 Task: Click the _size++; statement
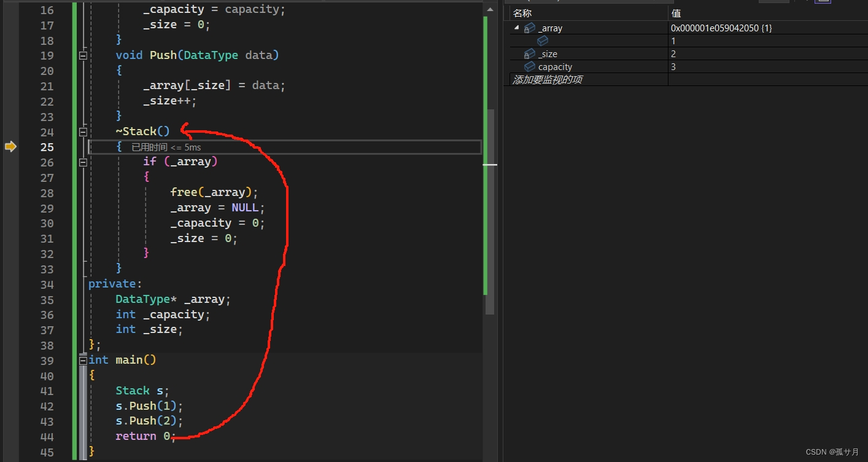(170, 101)
